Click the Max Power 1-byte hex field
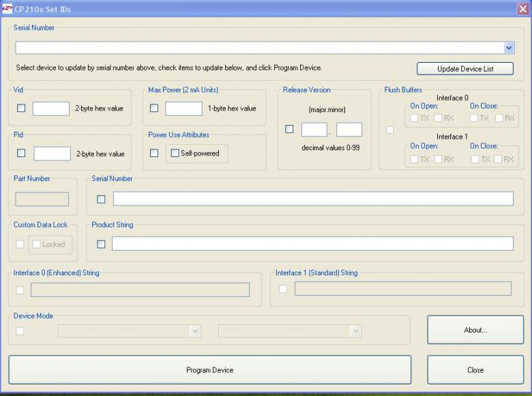This screenshot has height=396, width=532. click(184, 109)
